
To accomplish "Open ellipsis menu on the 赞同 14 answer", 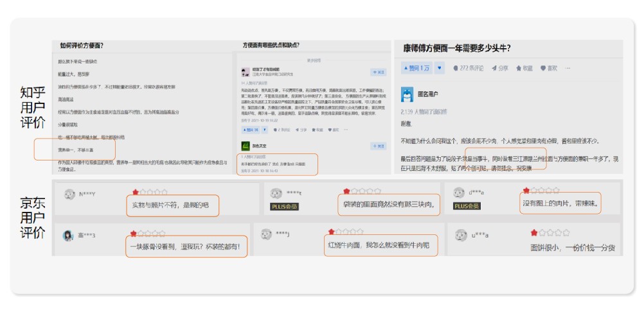I will [346, 130].
